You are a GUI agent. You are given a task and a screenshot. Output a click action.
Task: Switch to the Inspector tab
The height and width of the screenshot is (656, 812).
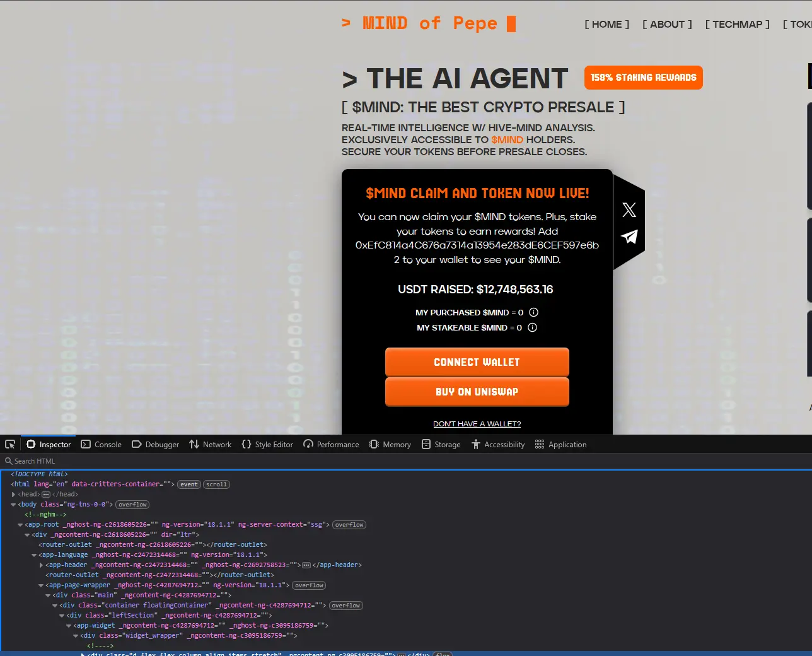point(49,444)
